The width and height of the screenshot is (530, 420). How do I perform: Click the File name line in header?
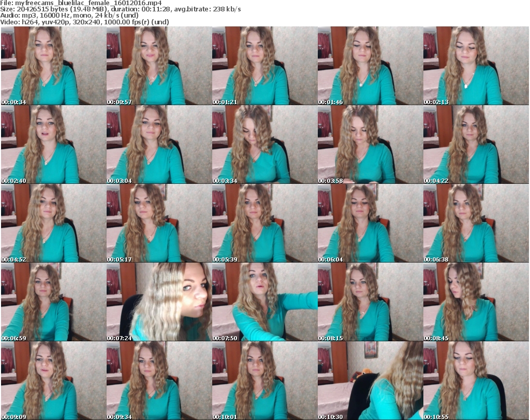[81, 3]
